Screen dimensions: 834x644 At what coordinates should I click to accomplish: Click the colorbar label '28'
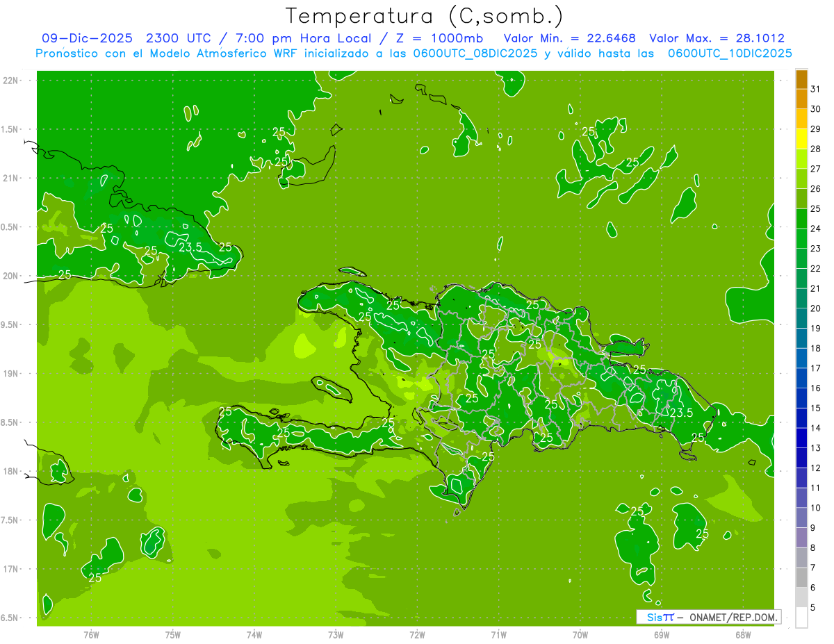(x=816, y=149)
